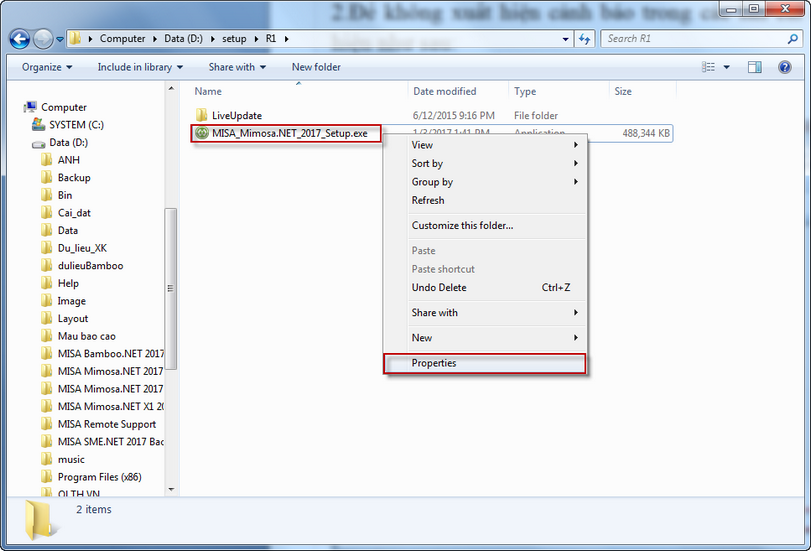Open Share with context submenu
Screen dimensions: 811x551
495,312
